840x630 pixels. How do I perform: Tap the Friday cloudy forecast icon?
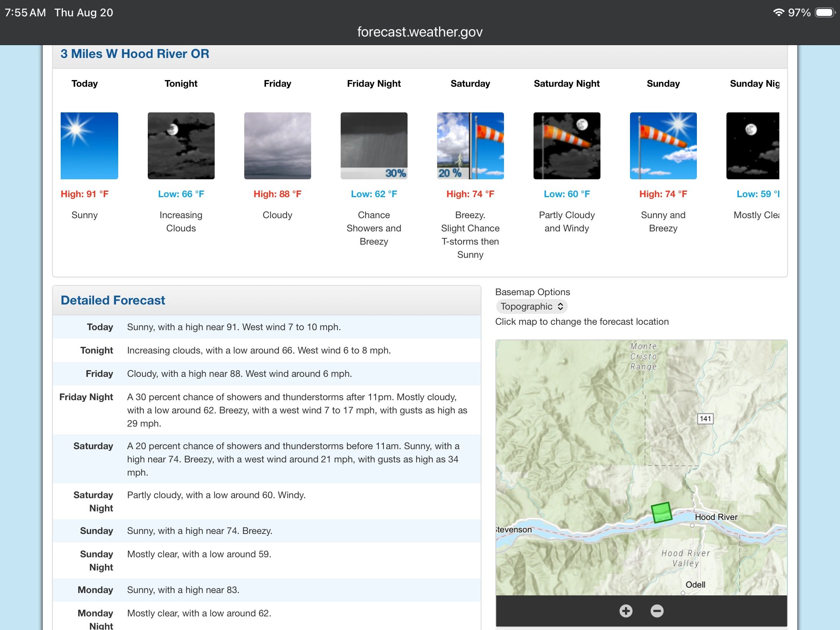click(278, 146)
